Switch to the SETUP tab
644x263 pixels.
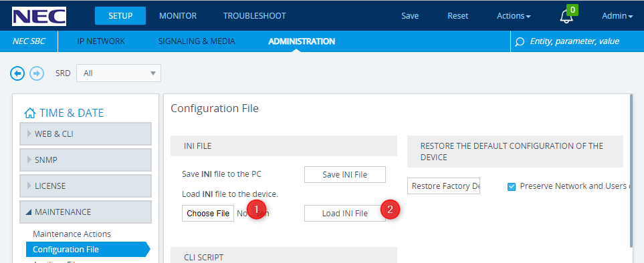pyautogui.click(x=120, y=15)
